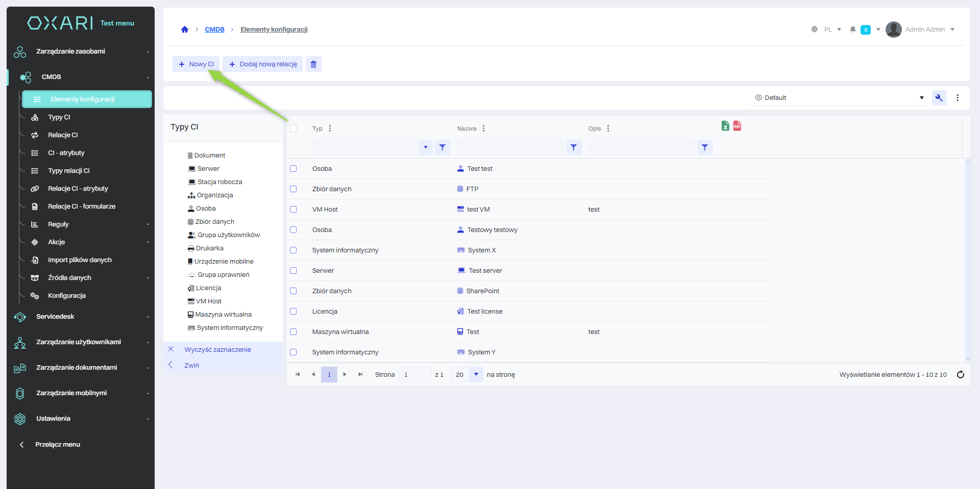Apply the filter on Nazwa column
The width and height of the screenshot is (980, 489).
[574, 148]
